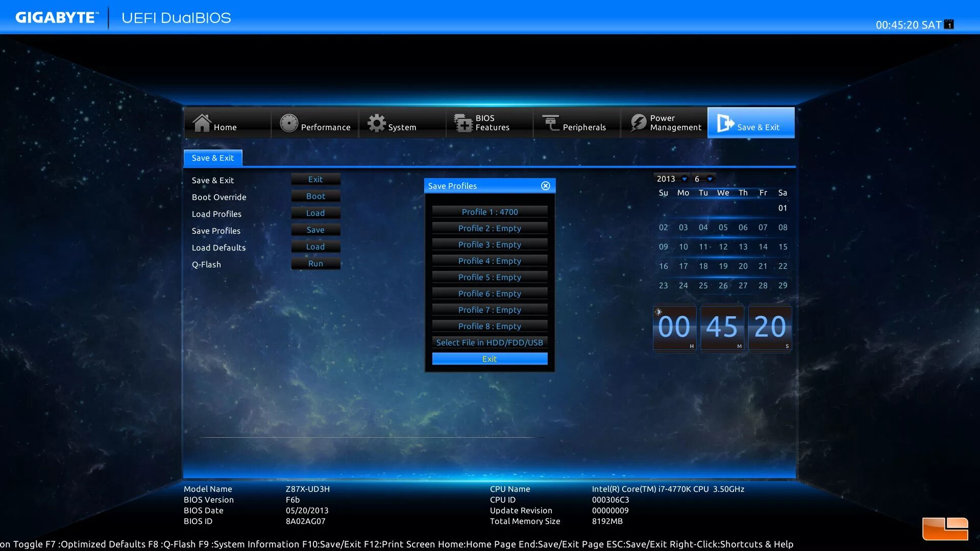Click Select File in HDD/FDD/USB

tap(489, 342)
